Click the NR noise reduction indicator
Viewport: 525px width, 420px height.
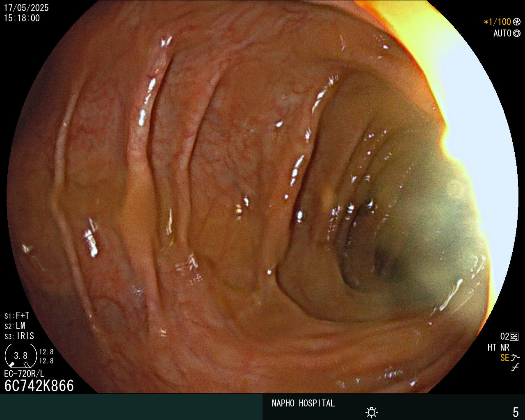point(504,347)
